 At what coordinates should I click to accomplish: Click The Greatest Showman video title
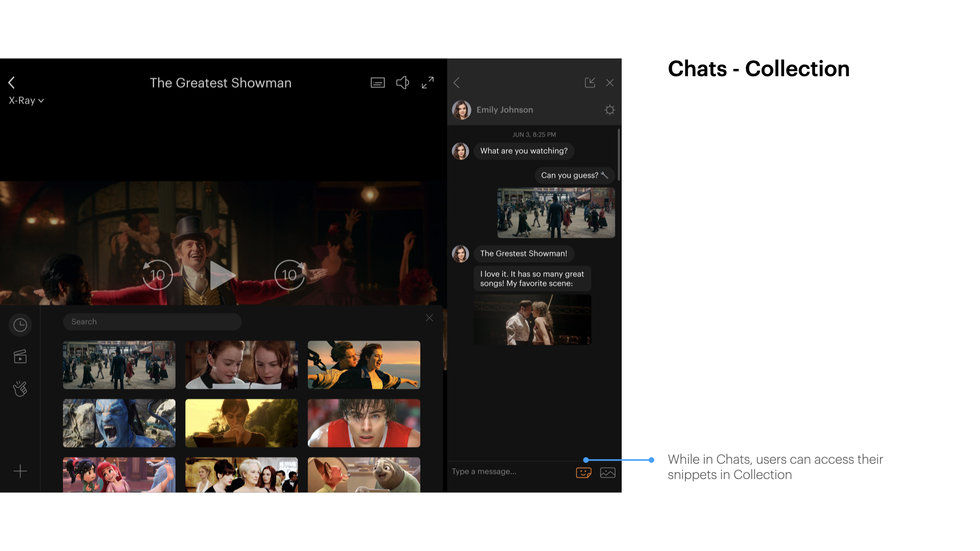(x=220, y=83)
